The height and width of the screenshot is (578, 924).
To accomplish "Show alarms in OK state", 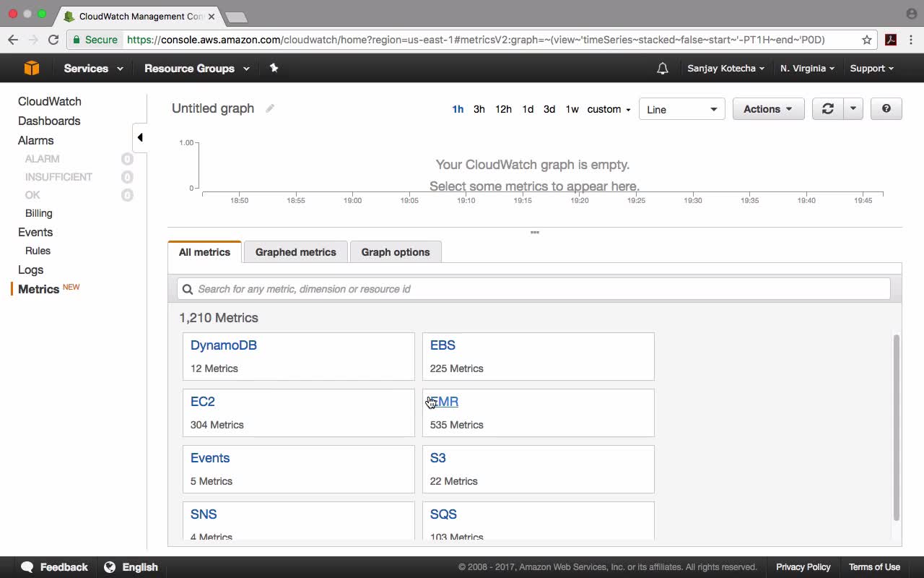I will (32, 195).
